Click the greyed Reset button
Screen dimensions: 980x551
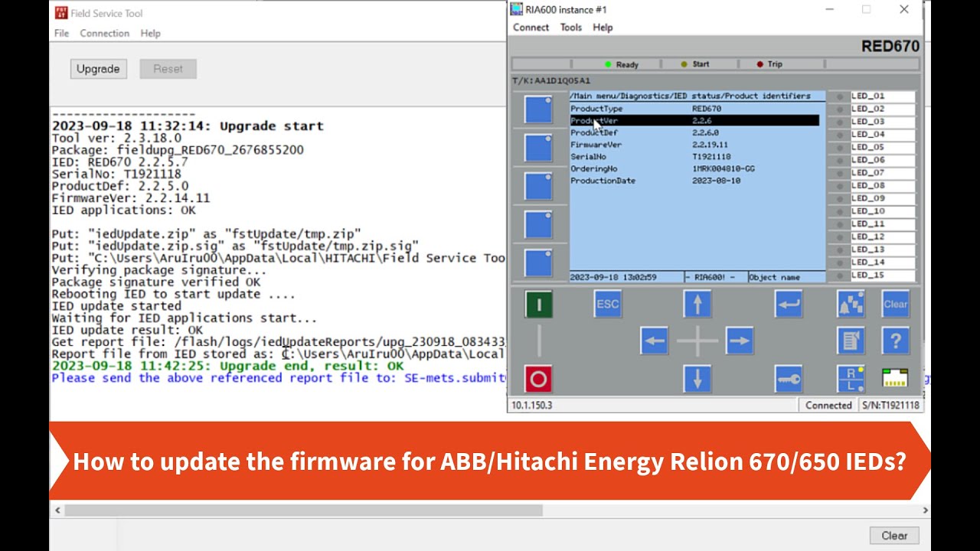tap(168, 69)
